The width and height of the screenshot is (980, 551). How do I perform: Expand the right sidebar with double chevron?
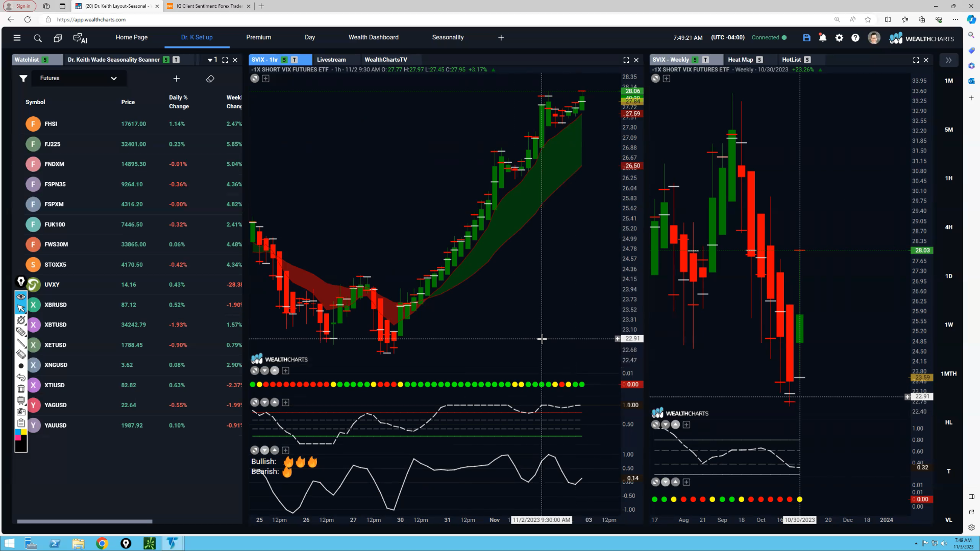coord(948,60)
